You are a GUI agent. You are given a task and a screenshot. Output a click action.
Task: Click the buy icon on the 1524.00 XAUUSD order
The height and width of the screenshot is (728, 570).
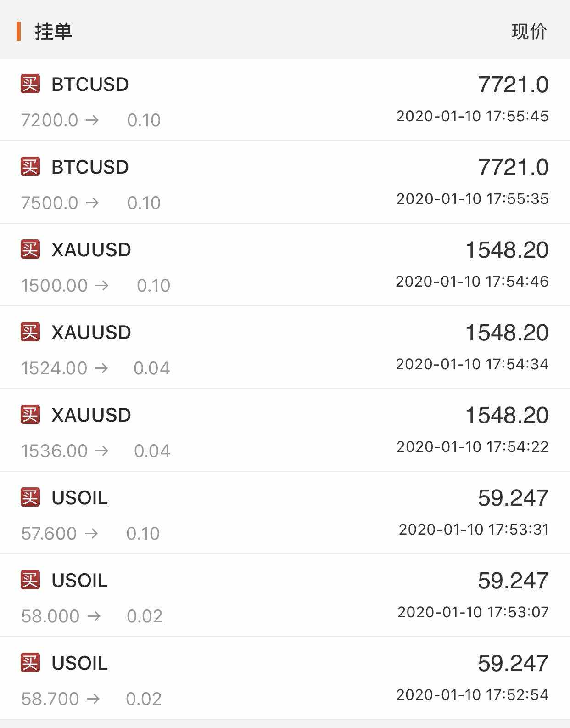coord(30,332)
